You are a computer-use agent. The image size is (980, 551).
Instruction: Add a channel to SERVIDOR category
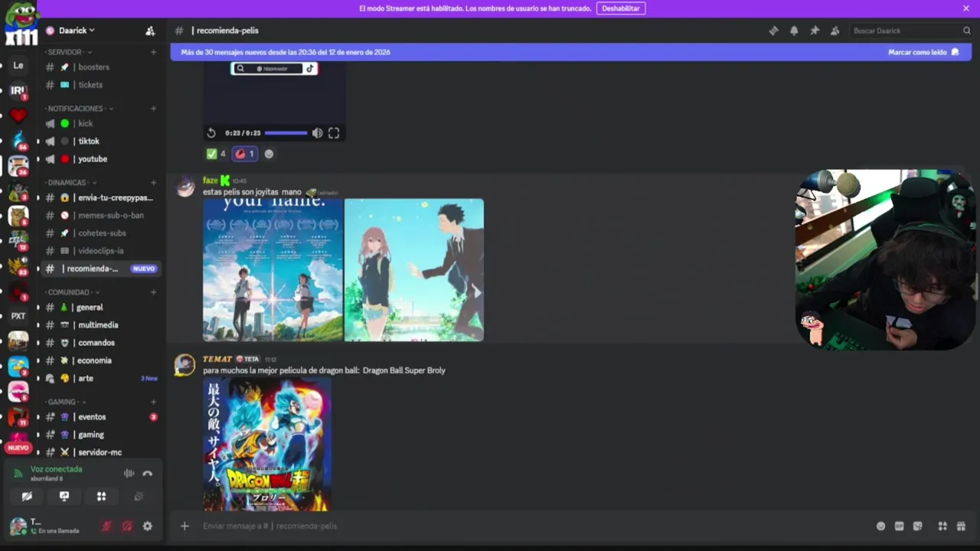[153, 52]
